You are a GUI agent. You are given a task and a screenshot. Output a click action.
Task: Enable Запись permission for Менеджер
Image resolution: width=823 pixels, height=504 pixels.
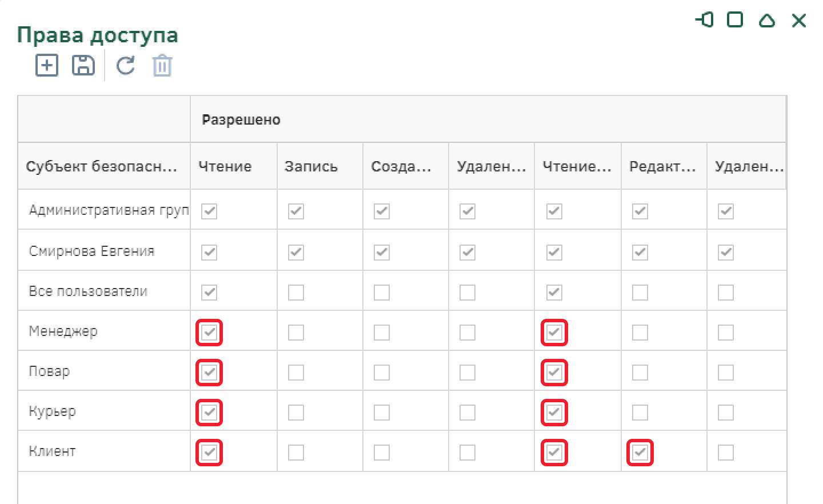[296, 333]
